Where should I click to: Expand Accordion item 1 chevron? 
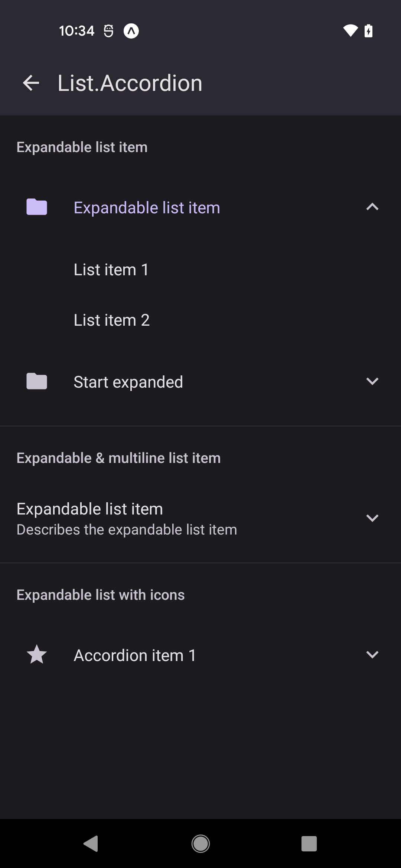point(372,655)
